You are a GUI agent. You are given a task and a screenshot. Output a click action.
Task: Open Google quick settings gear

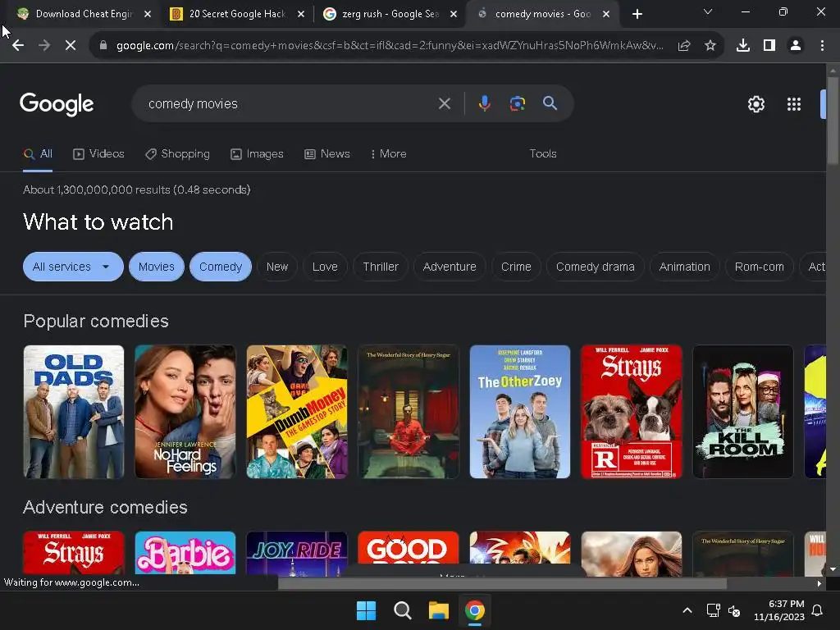click(x=756, y=104)
